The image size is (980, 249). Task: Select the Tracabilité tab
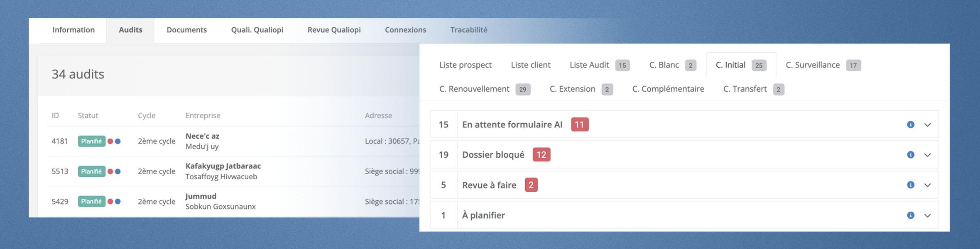(x=468, y=30)
